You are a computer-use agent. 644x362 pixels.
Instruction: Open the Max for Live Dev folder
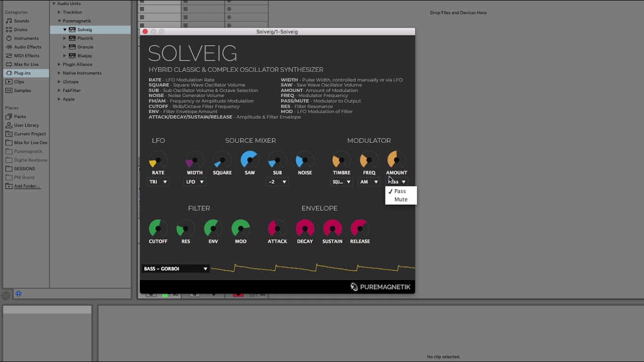click(31, 143)
